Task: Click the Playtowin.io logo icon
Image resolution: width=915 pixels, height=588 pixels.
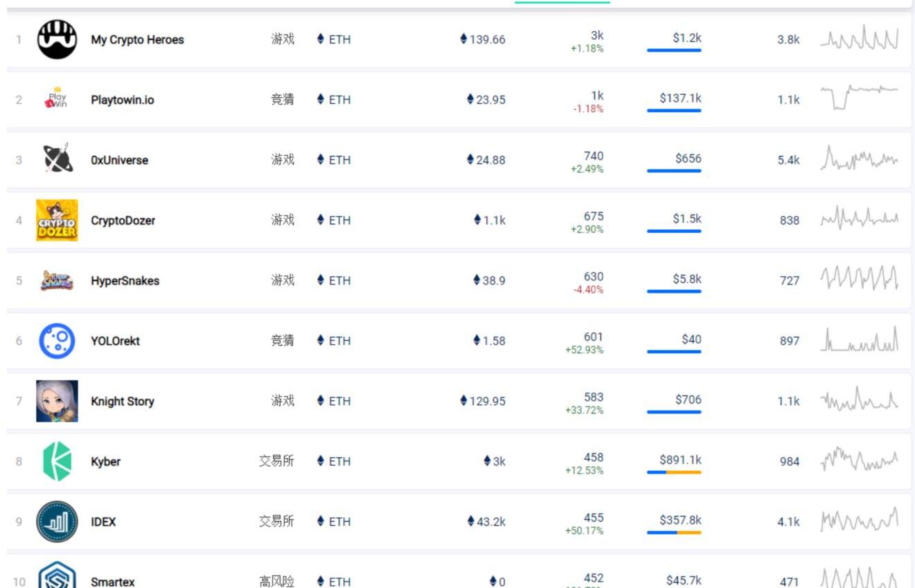Action: pos(57,100)
